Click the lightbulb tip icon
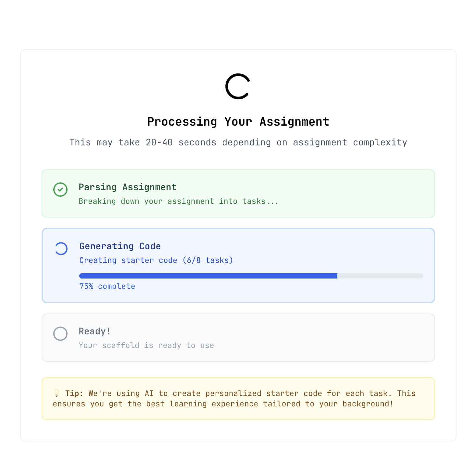 [56, 393]
